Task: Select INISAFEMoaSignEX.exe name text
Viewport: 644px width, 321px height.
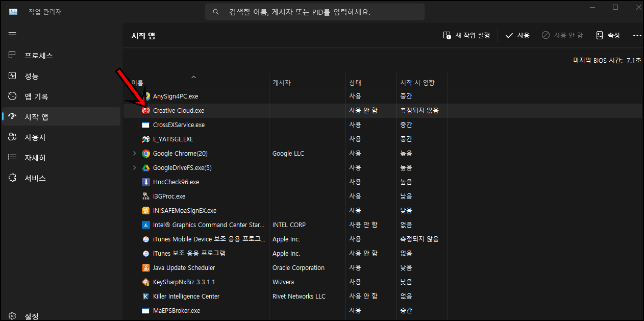Action: 185,210
